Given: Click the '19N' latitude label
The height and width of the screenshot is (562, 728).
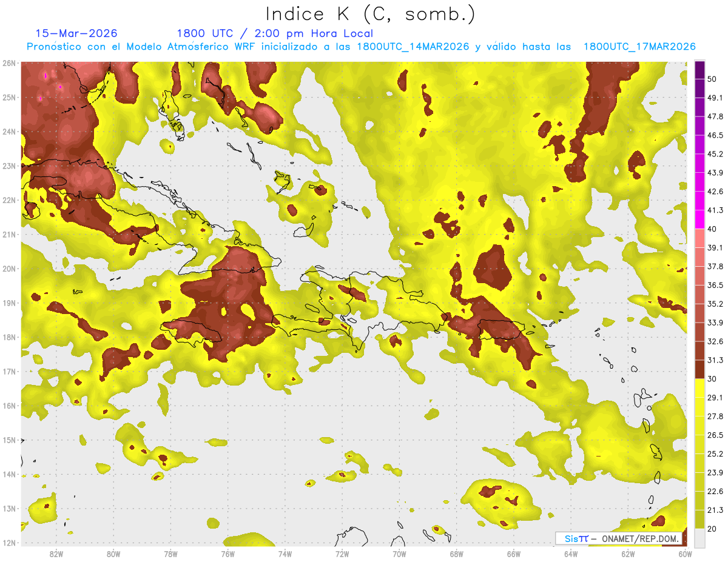Looking at the screenshot, I should (9, 303).
